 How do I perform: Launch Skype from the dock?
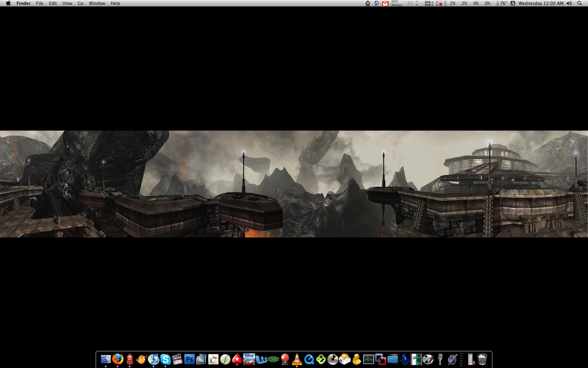[x=165, y=359]
